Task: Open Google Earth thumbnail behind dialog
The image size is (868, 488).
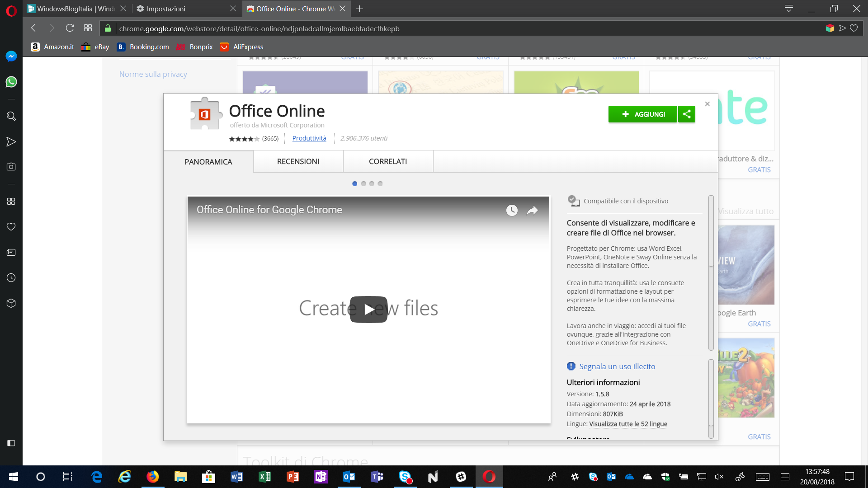Action: pos(746,265)
